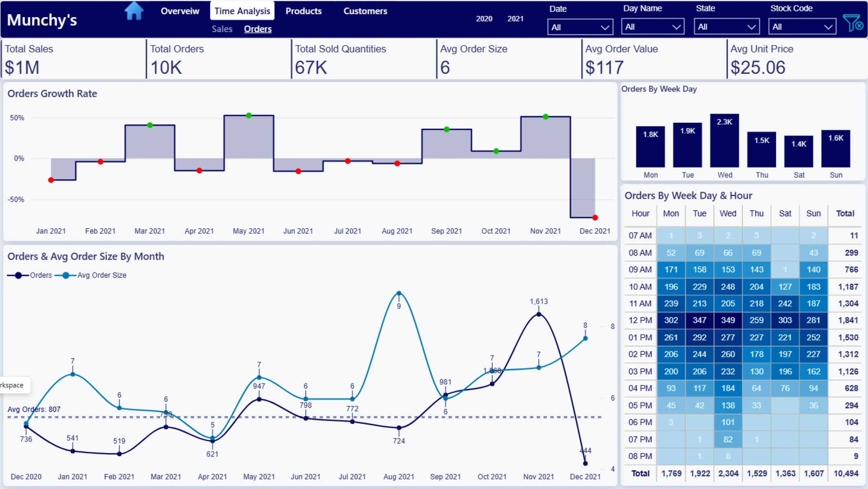This screenshot has width=868, height=489.
Task: Click the Nov 2021 orders peak point
Action: [x=539, y=314]
